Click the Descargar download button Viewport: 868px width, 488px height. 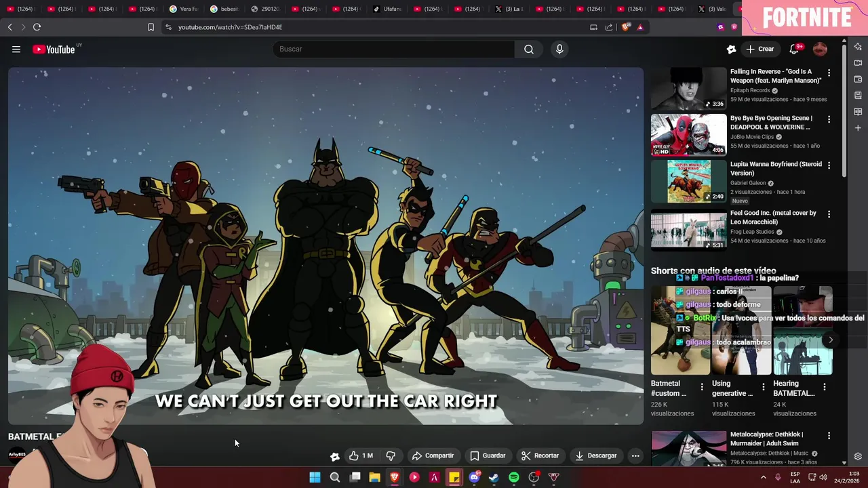(x=596, y=455)
